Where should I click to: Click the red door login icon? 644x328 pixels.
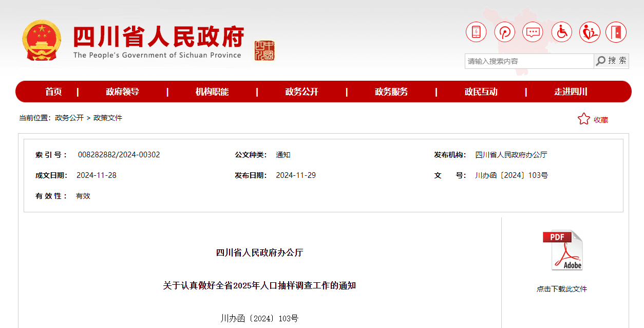[616, 32]
